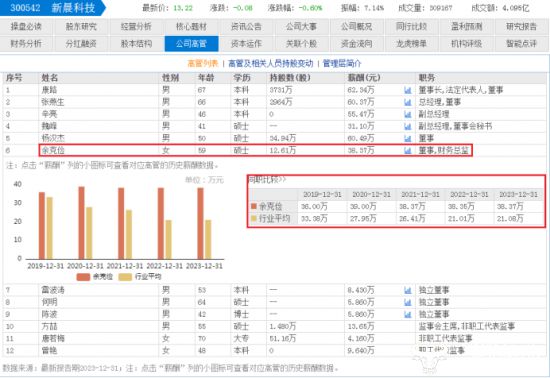Click the 2021-12-31 column header in comparison table

(420, 194)
